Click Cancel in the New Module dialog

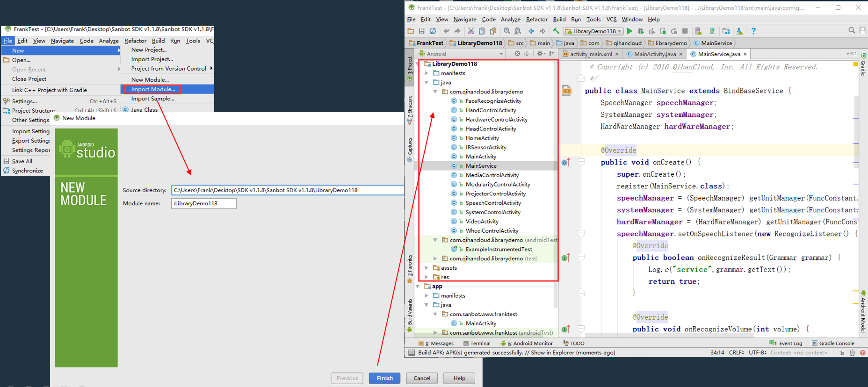422,378
